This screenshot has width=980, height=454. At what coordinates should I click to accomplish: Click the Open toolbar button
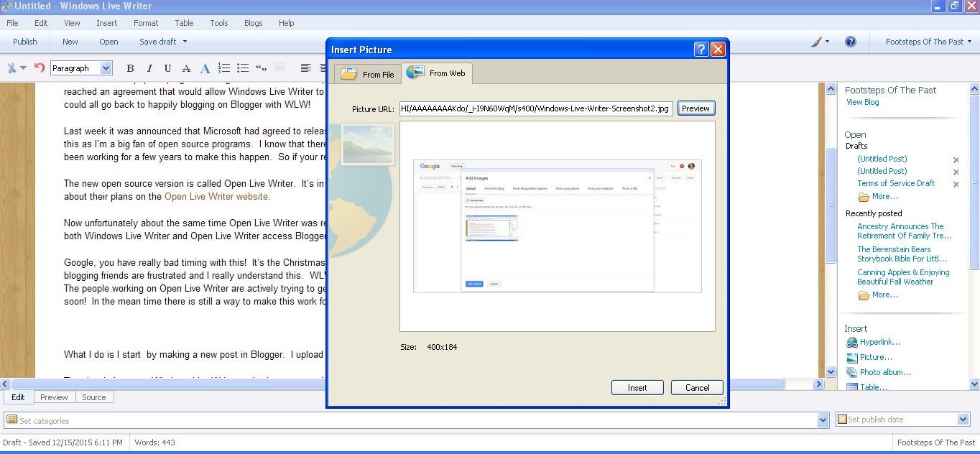click(108, 42)
